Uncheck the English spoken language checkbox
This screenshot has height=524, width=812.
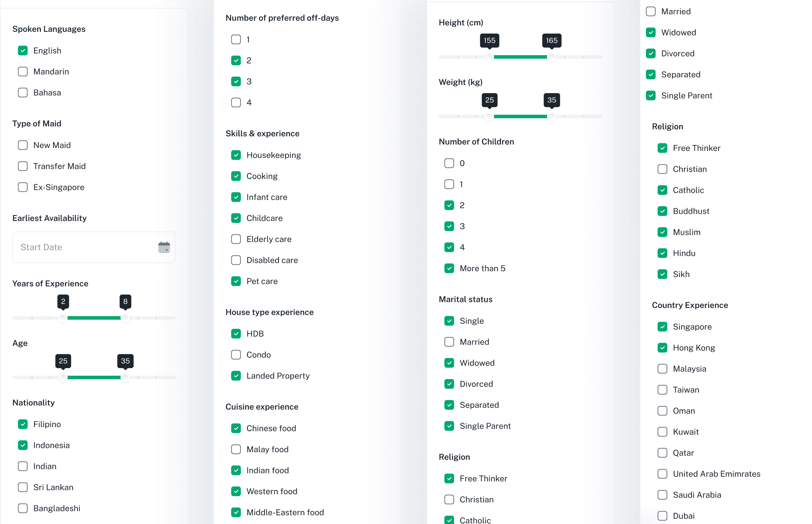coord(22,51)
